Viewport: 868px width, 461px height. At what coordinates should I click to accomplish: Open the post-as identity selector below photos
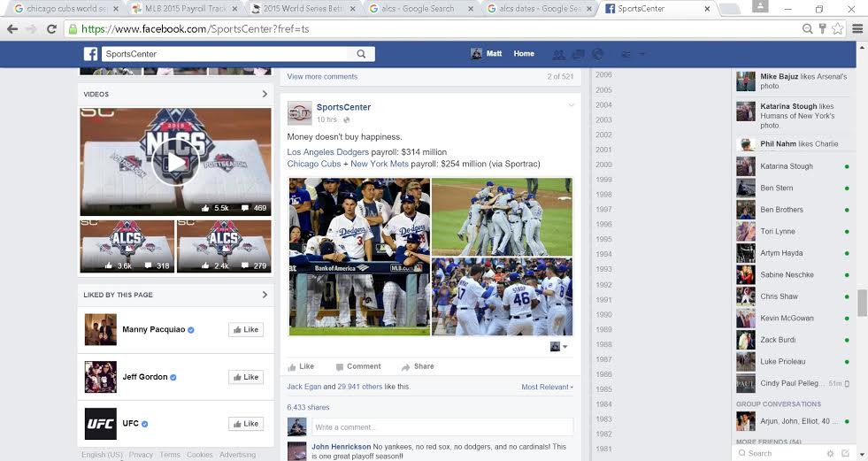click(x=558, y=347)
